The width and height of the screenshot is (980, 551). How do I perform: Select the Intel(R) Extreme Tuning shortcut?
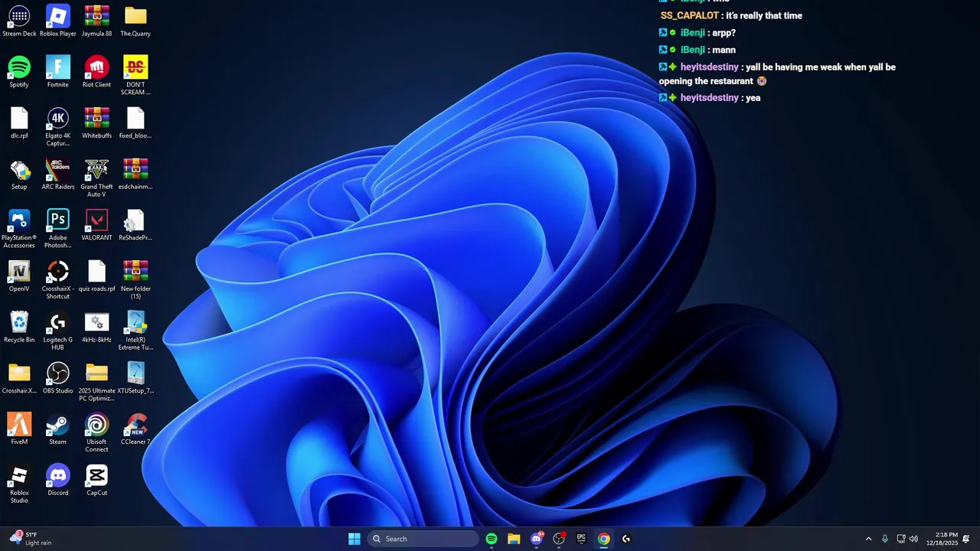[136, 331]
